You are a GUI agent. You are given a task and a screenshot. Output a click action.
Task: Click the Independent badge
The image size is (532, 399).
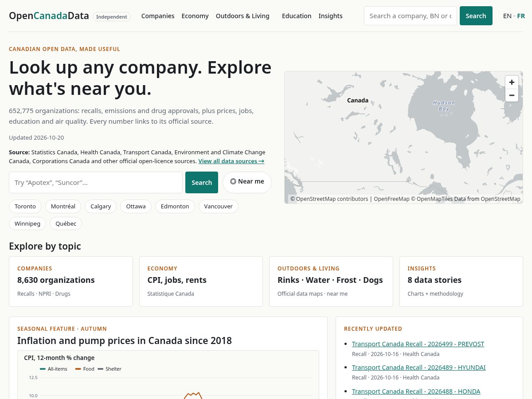(112, 17)
